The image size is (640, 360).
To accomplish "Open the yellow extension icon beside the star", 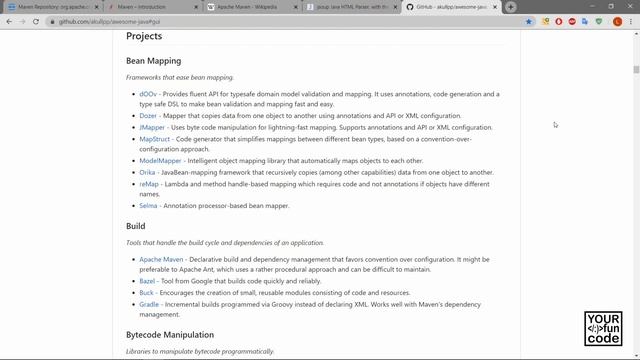I will tap(546, 22).
